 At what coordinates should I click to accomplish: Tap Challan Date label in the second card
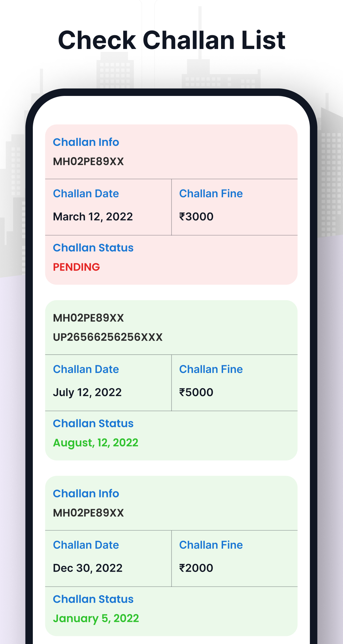pyautogui.click(x=86, y=369)
